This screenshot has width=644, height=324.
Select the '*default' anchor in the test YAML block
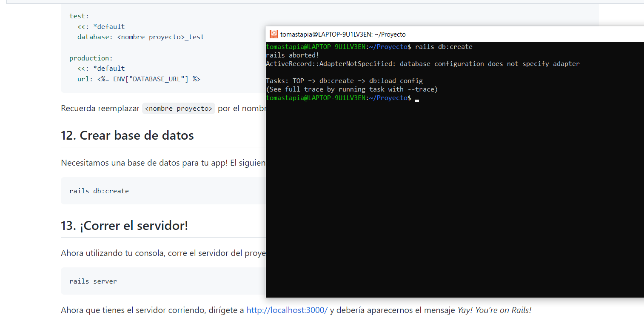coord(109,26)
